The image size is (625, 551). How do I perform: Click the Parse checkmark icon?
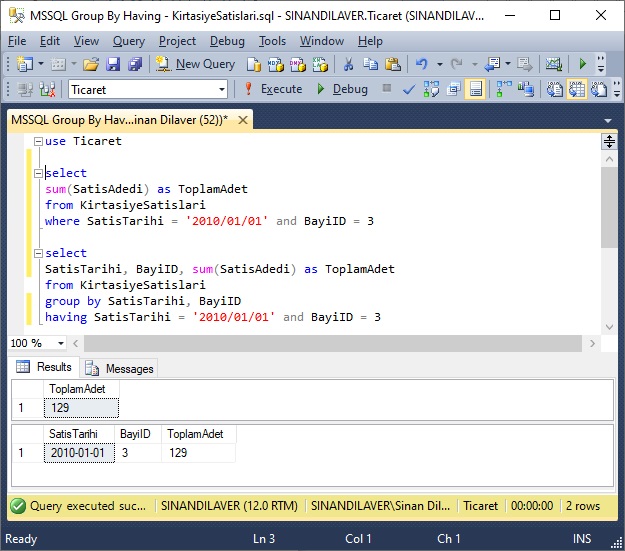tap(409, 89)
